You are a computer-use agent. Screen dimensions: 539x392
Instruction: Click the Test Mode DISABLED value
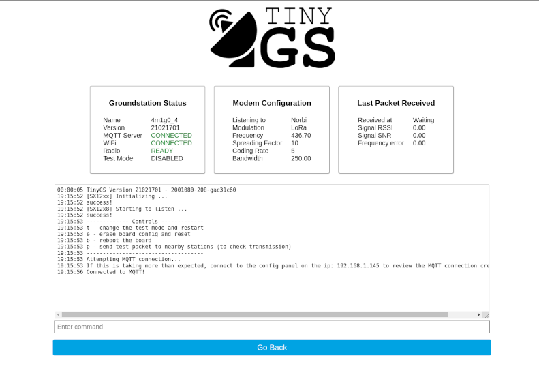167,158
